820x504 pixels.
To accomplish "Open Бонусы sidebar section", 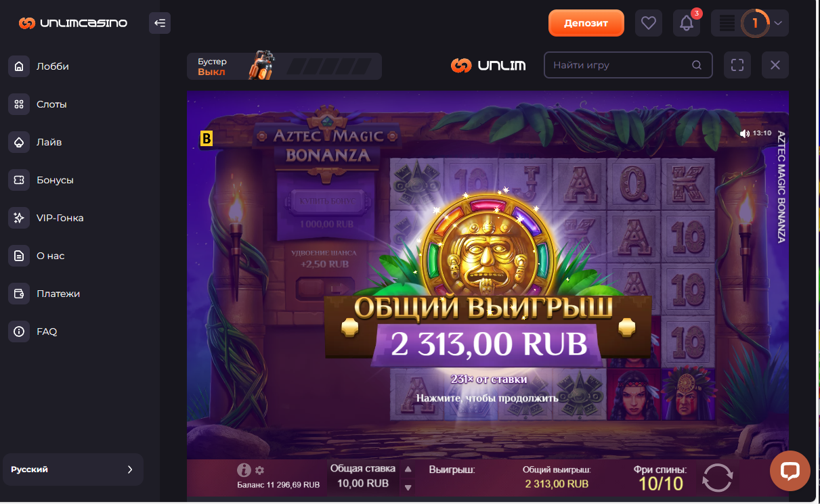I will tap(55, 180).
